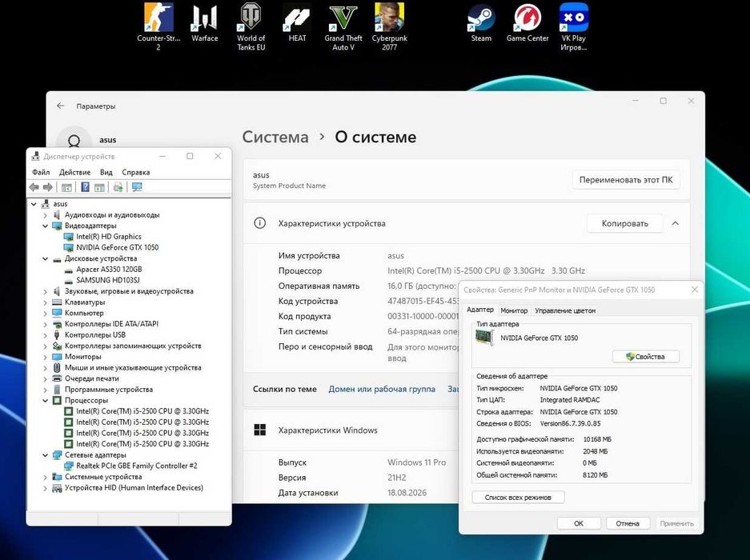Image resolution: width=750 pixels, height=560 pixels.
Task: Click version value 21H2
Action: coord(396,478)
